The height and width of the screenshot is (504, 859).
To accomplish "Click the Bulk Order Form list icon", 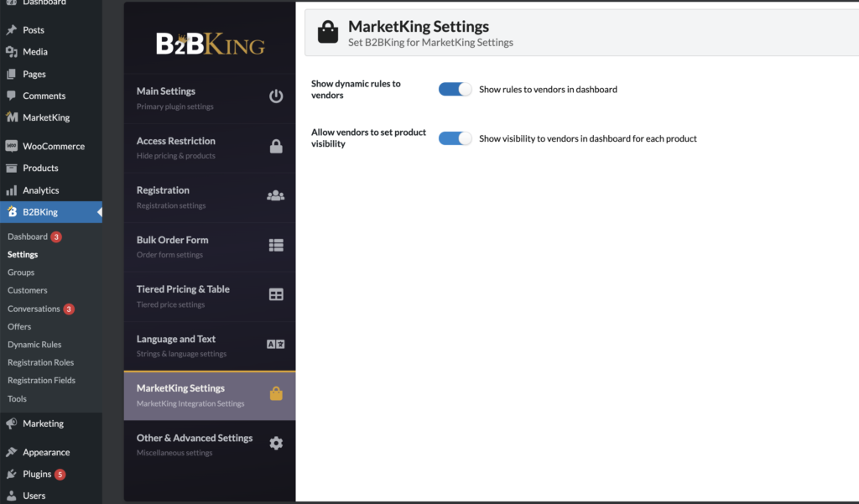I will tap(276, 245).
